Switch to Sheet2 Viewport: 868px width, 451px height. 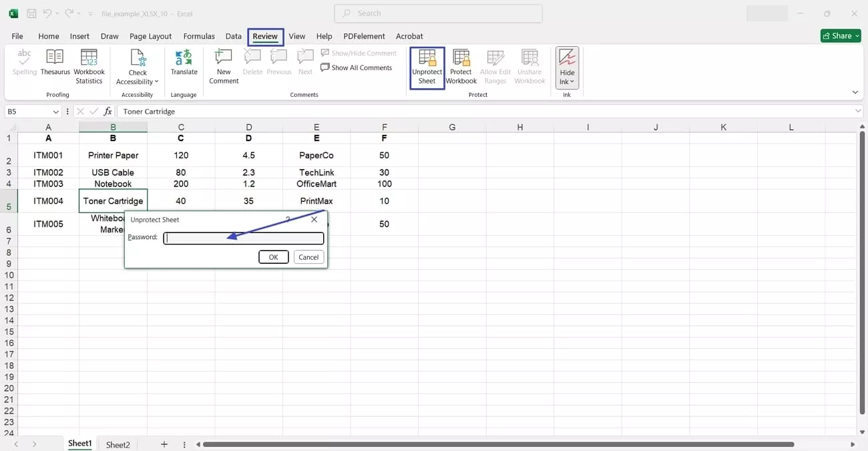coord(118,444)
